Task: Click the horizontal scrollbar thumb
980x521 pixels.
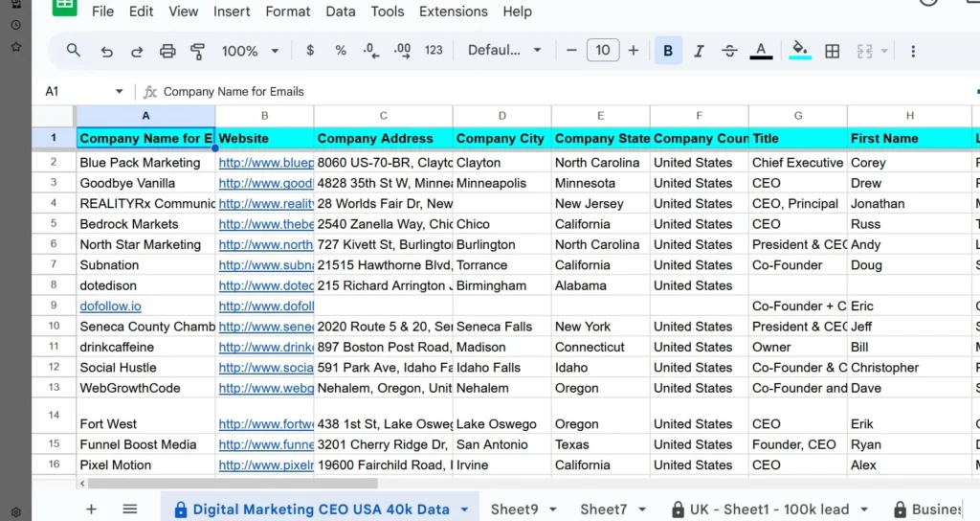Action: (233, 484)
